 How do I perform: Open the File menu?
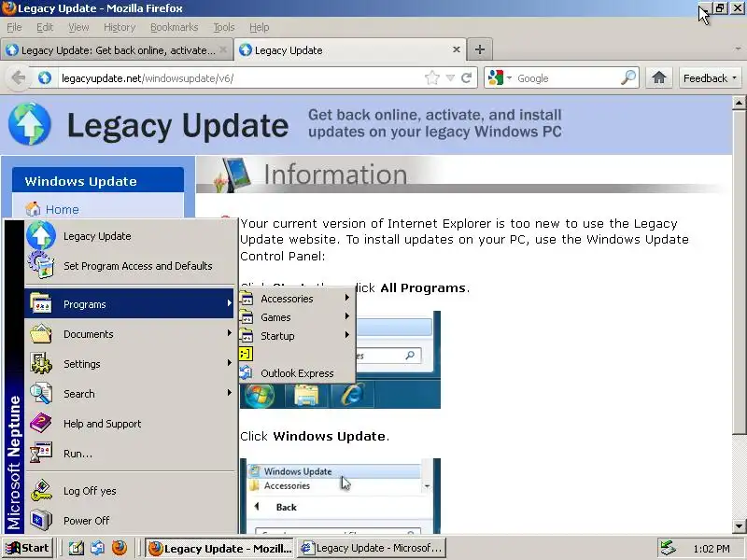(x=14, y=27)
